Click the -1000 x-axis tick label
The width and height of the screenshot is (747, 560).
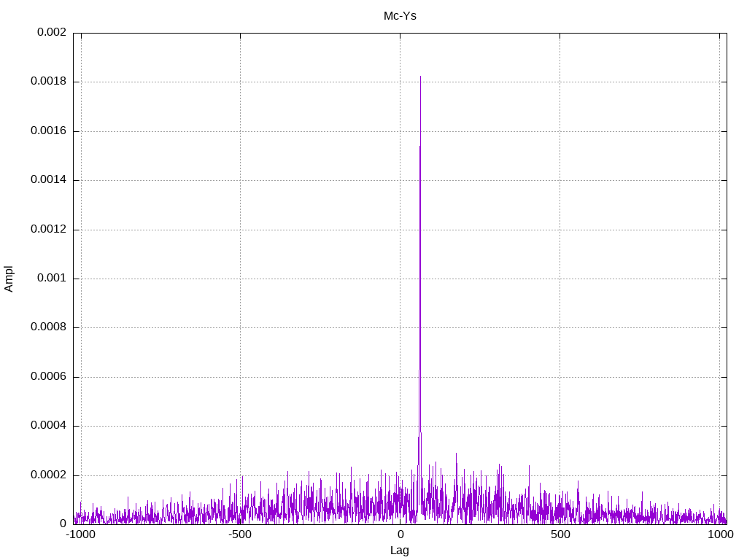click(x=81, y=535)
